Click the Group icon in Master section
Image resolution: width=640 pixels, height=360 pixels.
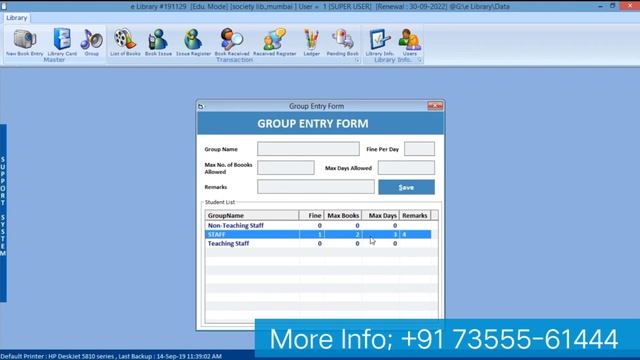(x=91, y=42)
